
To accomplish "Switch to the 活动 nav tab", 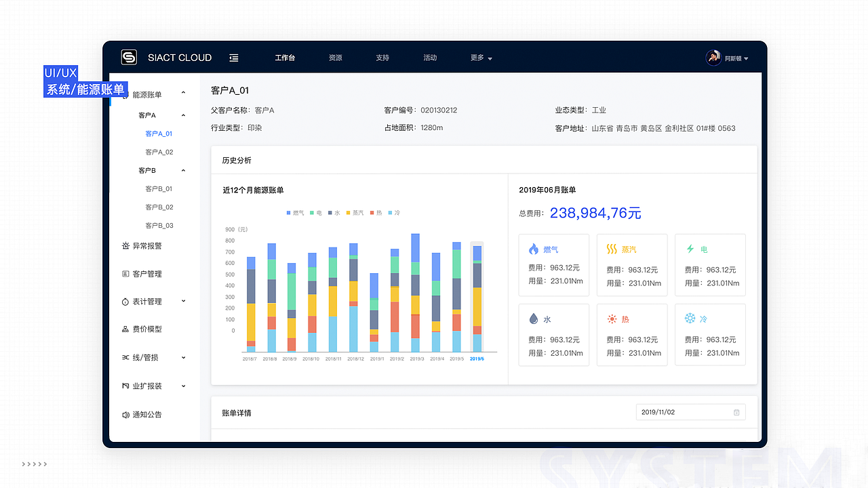I will tap(430, 58).
